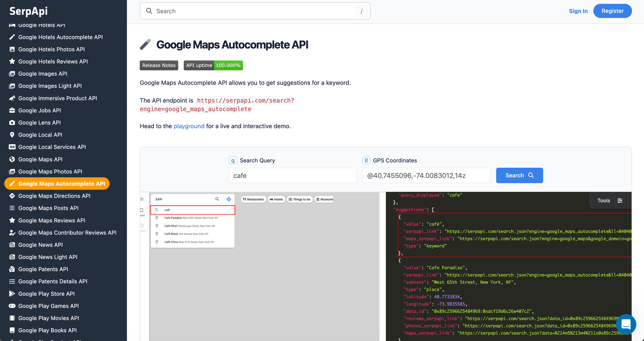This screenshot has width=644, height=341.
Task: Click the globe icon for Google Maps API
Action: pos(12,159)
